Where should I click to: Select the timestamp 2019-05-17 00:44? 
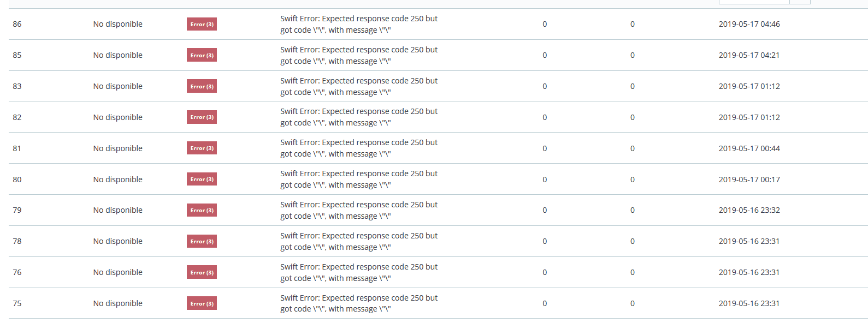749,148
